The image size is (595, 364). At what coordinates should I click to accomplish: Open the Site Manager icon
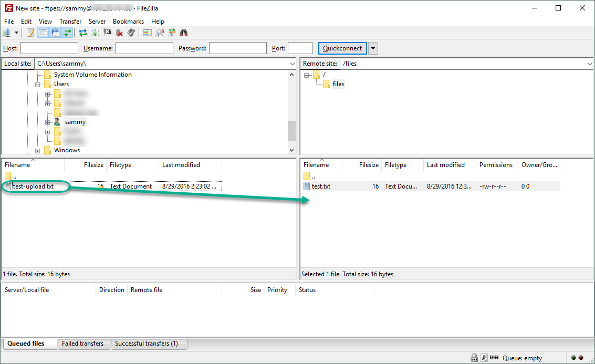pyautogui.click(x=6, y=33)
